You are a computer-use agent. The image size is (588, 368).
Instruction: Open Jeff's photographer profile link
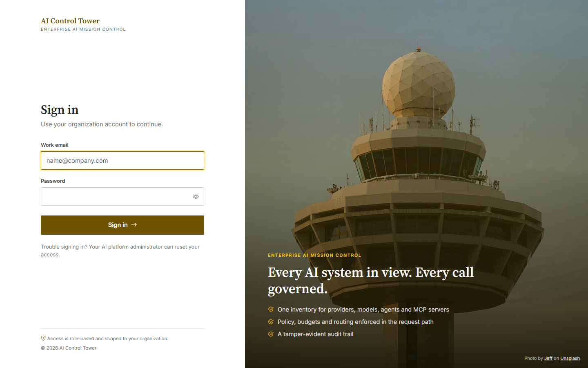pos(548,358)
